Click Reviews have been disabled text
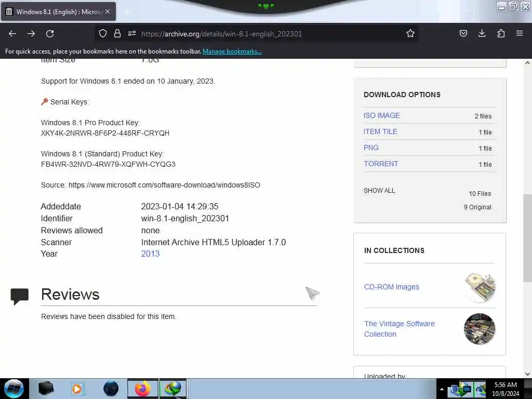This screenshot has width=532, height=399. (109, 316)
